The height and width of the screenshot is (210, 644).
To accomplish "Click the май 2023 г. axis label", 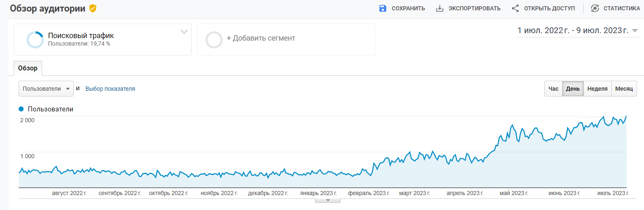I will pyautogui.click(x=514, y=193).
